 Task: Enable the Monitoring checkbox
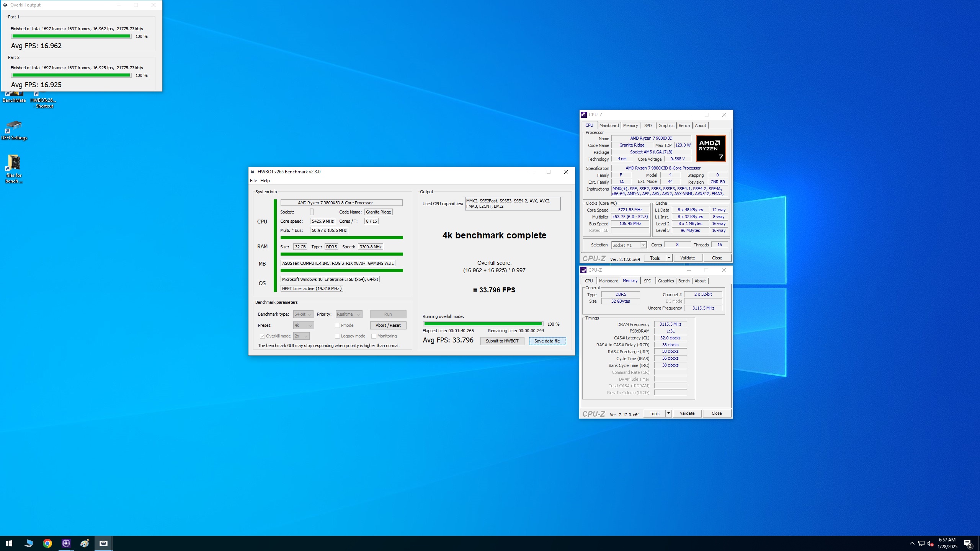[374, 336]
